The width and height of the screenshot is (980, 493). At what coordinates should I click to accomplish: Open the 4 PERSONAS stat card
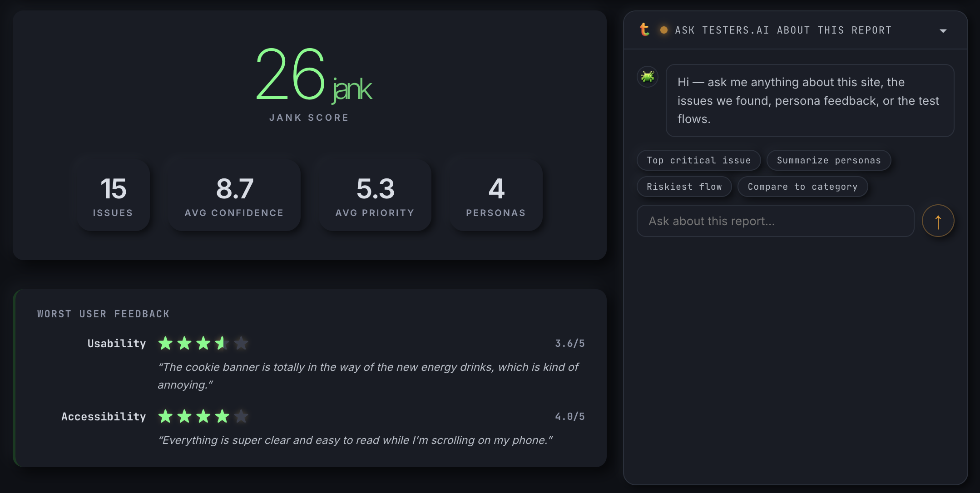point(495,196)
